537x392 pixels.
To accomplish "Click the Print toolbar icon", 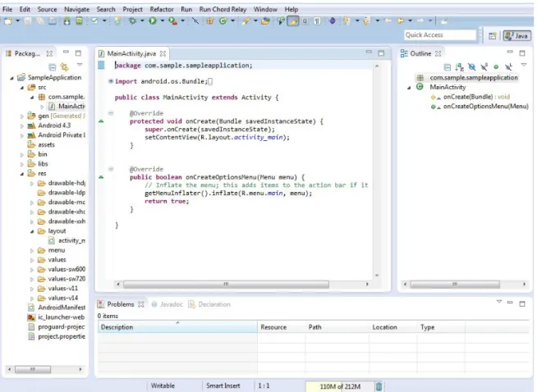I will click(x=53, y=21).
